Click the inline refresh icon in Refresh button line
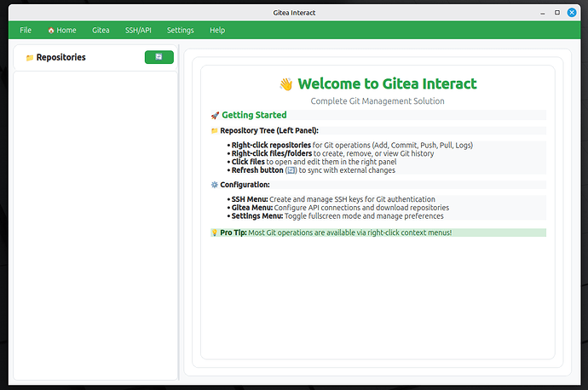This screenshot has width=588, height=390. [x=291, y=170]
